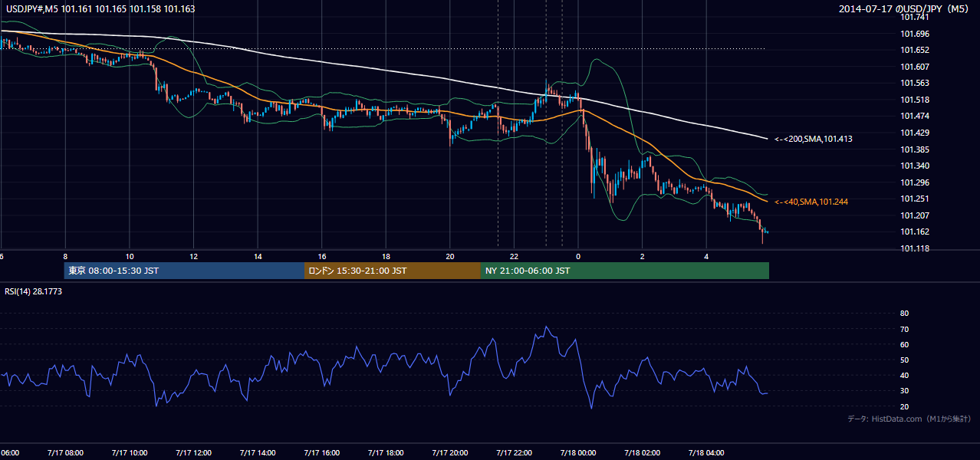This screenshot has height=460, width=980.
Task: Click the 7/17 08:00 time label
Action: click(64, 452)
